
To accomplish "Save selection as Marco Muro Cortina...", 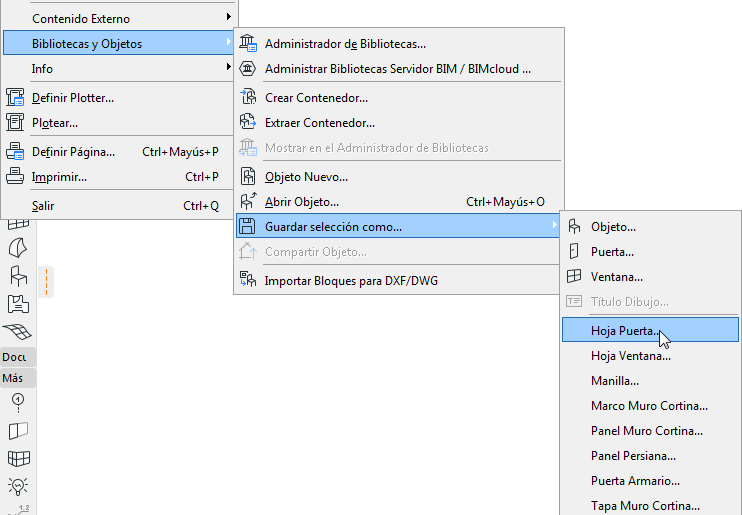I will [x=650, y=406].
